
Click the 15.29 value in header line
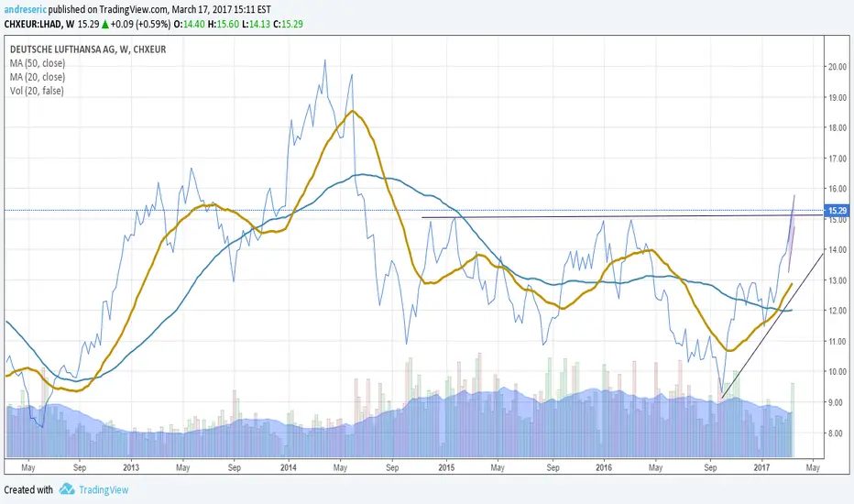pos(88,24)
